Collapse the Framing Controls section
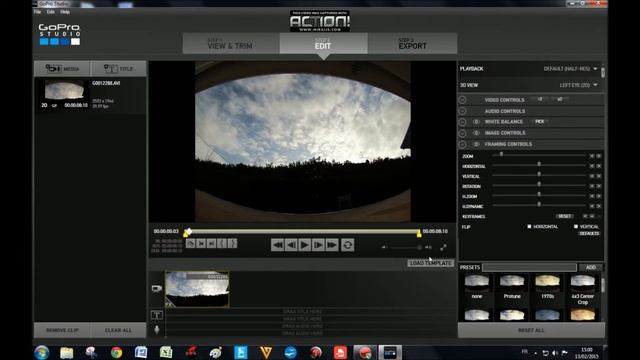This screenshot has height=360, width=640. click(462, 144)
